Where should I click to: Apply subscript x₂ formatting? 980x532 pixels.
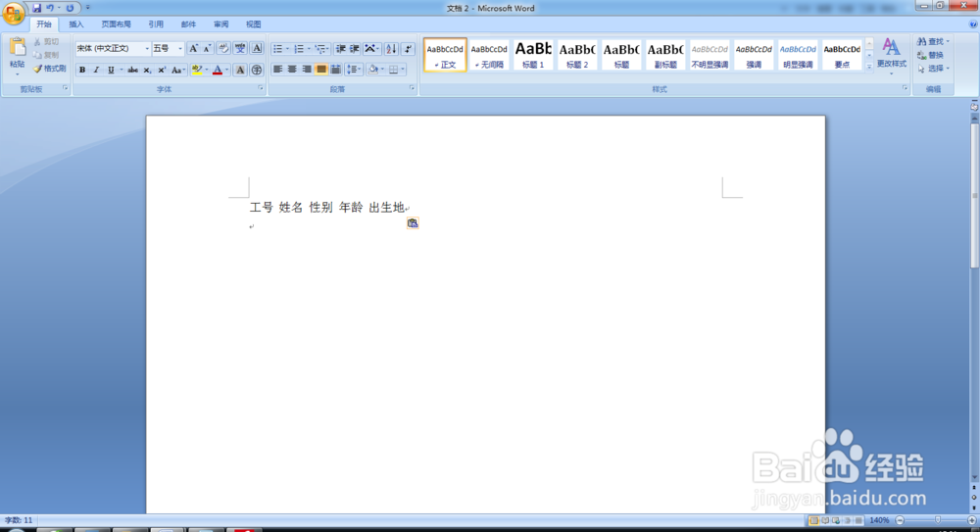[148, 70]
